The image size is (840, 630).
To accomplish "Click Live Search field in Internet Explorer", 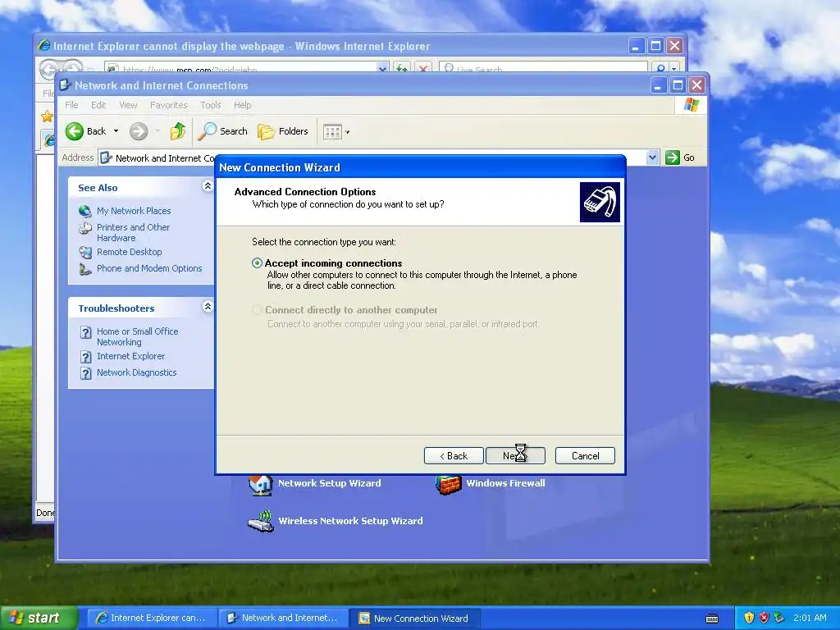I will (x=543, y=67).
